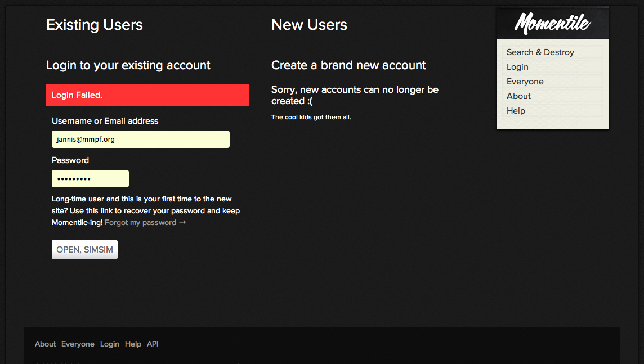Open the API link in the footer
Screen dimensions: 644x364
point(153,344)
